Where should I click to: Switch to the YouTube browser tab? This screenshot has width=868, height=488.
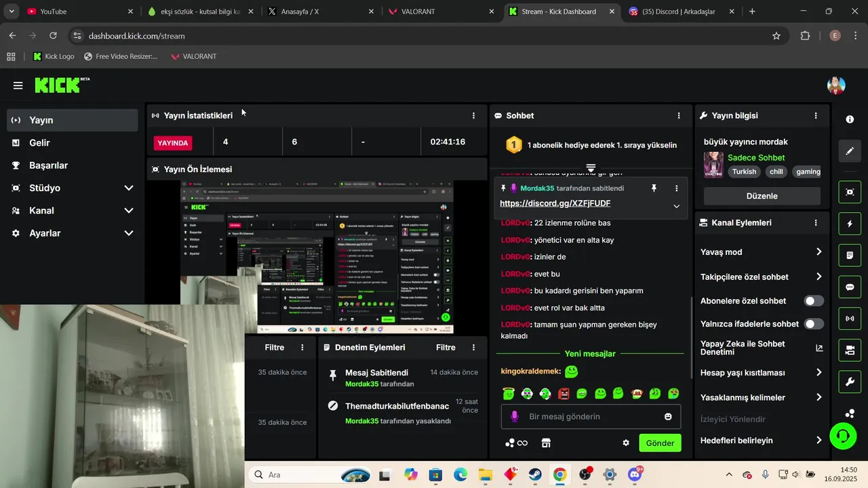[80, 12]
